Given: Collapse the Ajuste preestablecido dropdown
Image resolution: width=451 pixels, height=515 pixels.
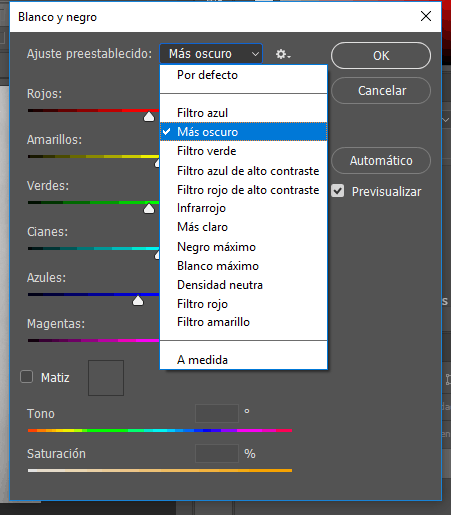Looking at the screenshot, I should tap(211, 54).
